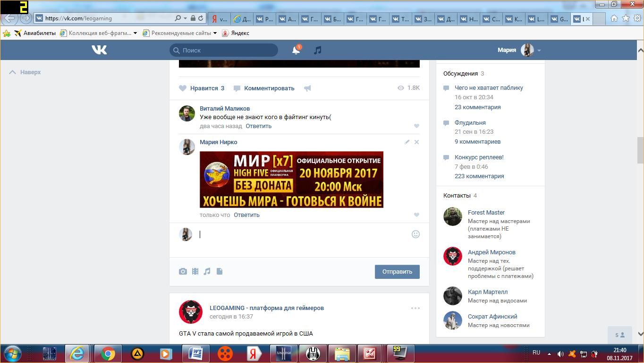Screen dimensions: 644x363
Task: Switch to the VK tab labeled Н...
Action: [x=469, y=19]
